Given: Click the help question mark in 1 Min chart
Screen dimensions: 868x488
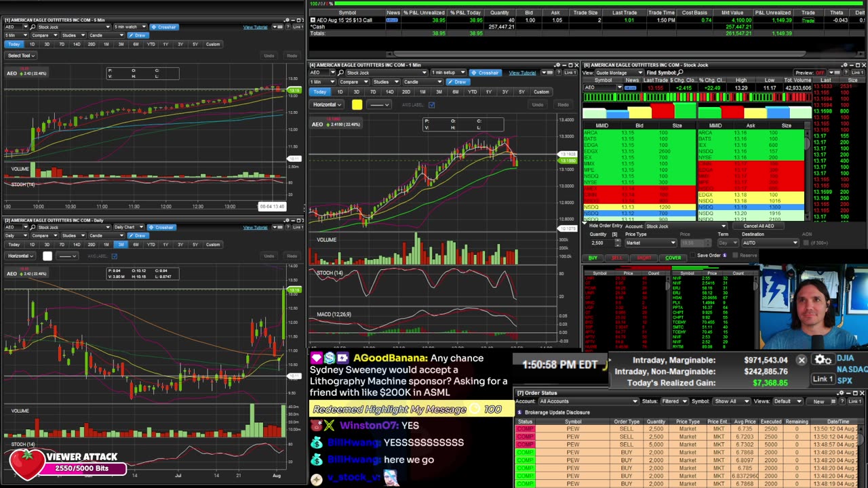Looking at the screenshot, I should coord(558,73).
